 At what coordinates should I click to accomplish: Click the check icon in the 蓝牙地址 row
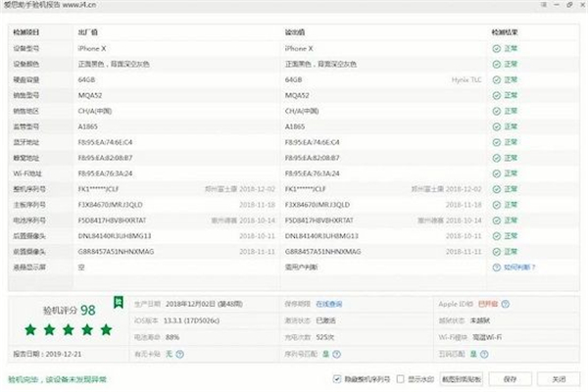pos(496,142)
